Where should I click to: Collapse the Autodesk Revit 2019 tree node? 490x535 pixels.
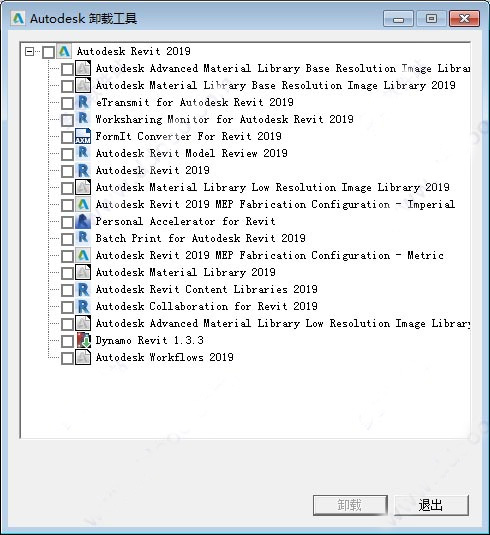tap(30, 52)
